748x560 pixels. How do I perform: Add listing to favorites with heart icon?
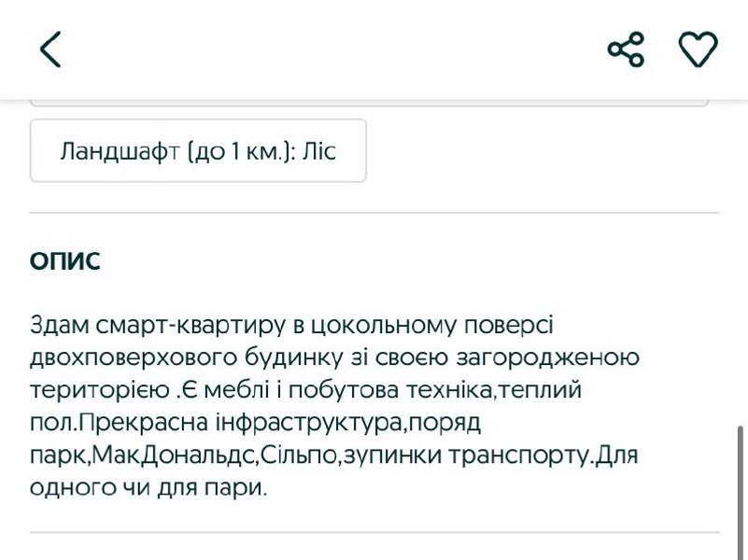698,49
